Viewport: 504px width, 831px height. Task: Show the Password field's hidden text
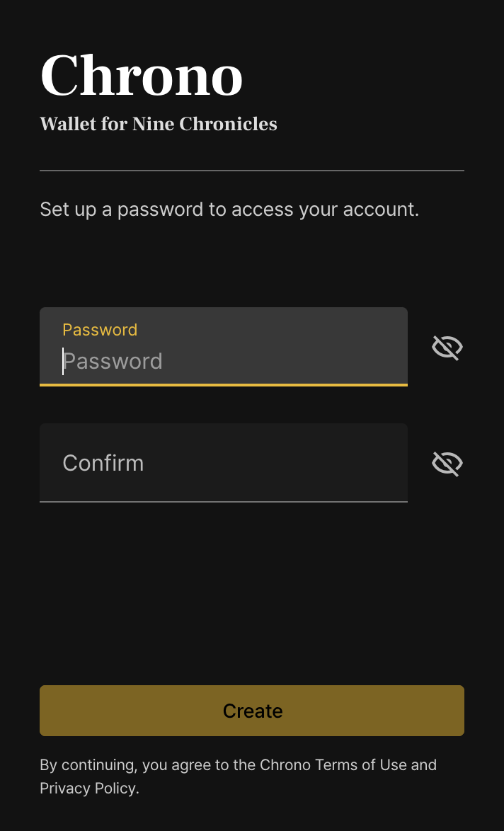point(447,348)
